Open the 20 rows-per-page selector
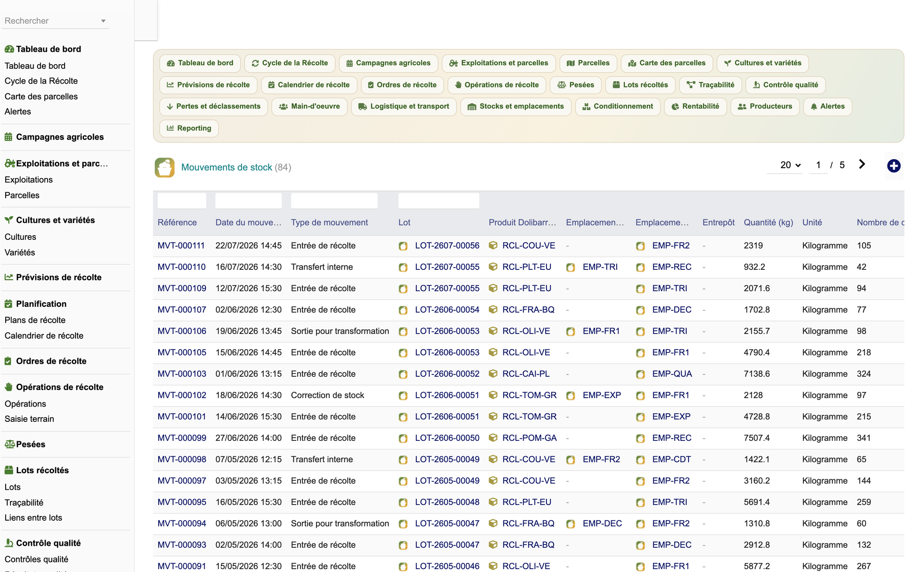Viewport: 924px width, 572px height. coord(790,165)
